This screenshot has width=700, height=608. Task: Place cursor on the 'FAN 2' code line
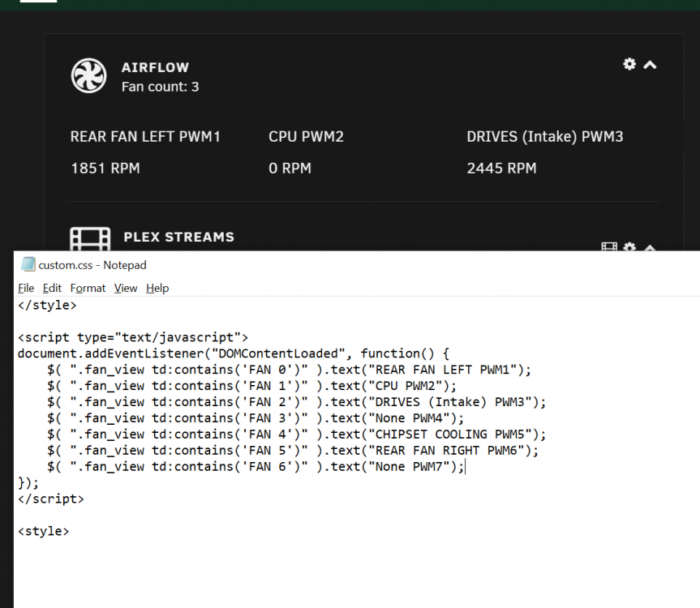point(297,402)
